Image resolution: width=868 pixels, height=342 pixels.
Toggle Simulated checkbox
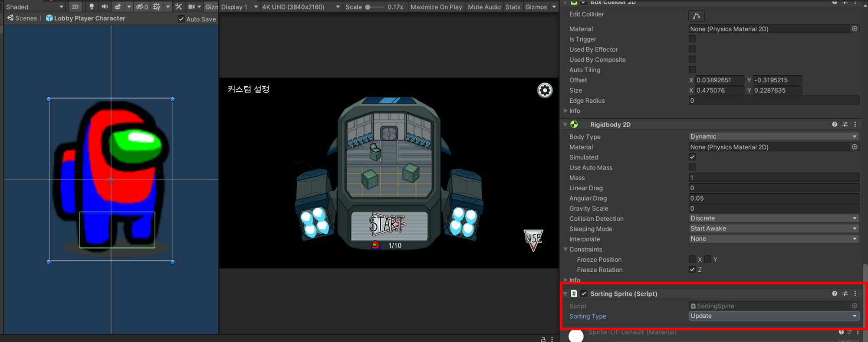(x=692, y=157)
